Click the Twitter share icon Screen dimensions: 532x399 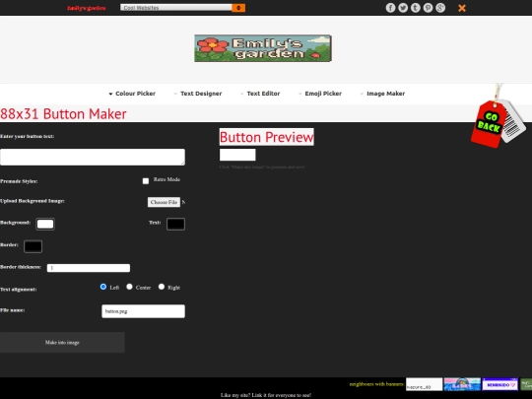pos(403,8)
